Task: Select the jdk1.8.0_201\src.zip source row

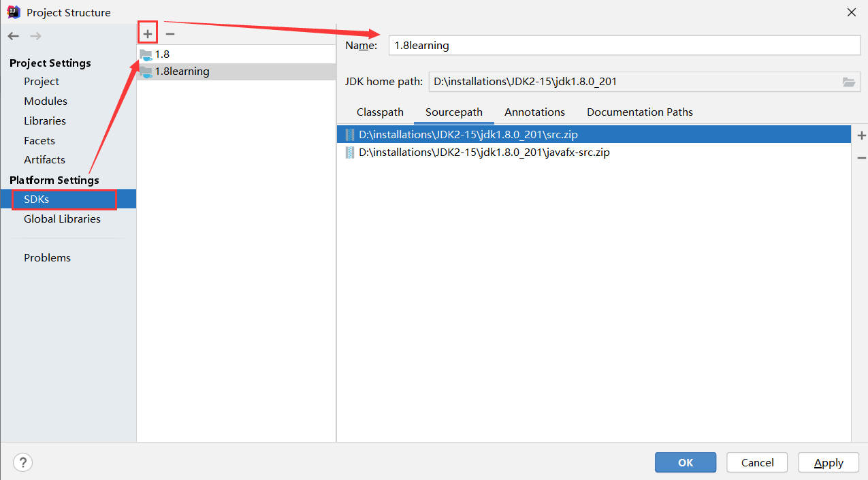Action: [x=594, y=135]
